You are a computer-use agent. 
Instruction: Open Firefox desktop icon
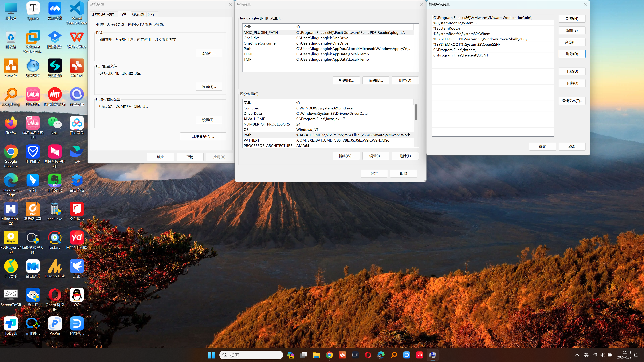pos(11,125)
